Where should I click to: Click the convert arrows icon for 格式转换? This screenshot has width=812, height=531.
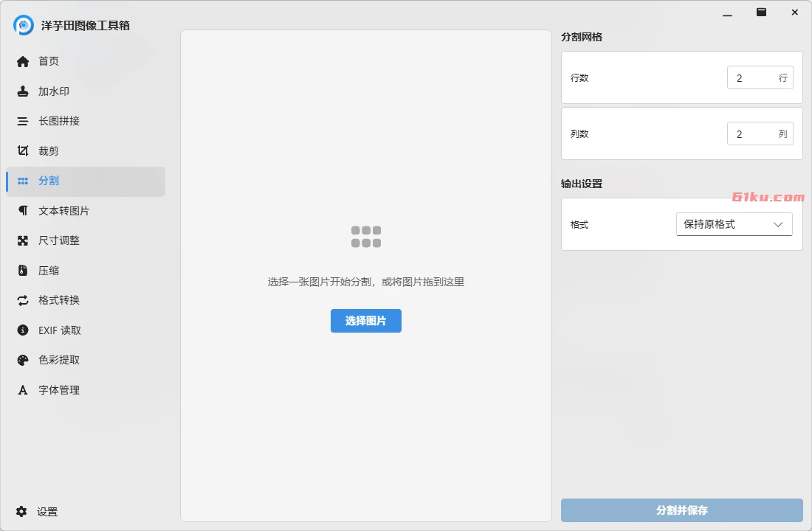pyautogui.click(x=23, y=300)
